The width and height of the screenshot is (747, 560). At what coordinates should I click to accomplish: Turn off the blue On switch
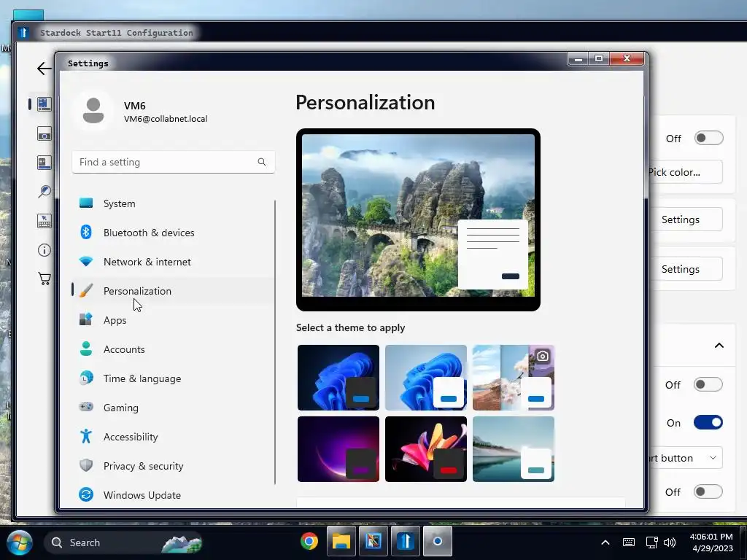pyautogui.click(x=708, y=422)
